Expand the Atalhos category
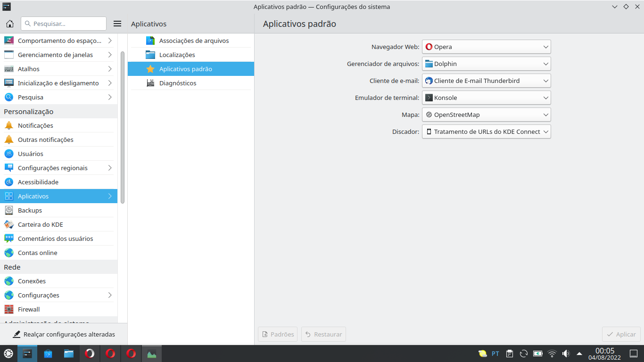 (x=58, y=69)
